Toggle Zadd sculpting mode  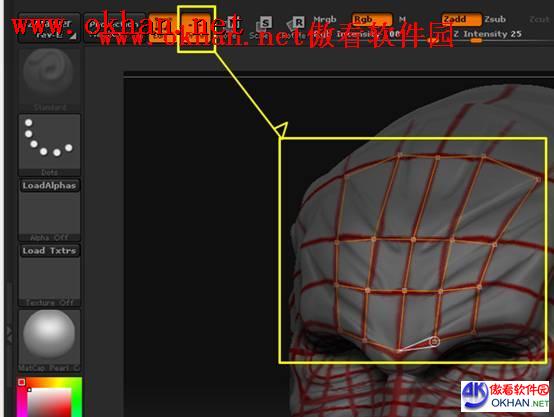point(461,19)
